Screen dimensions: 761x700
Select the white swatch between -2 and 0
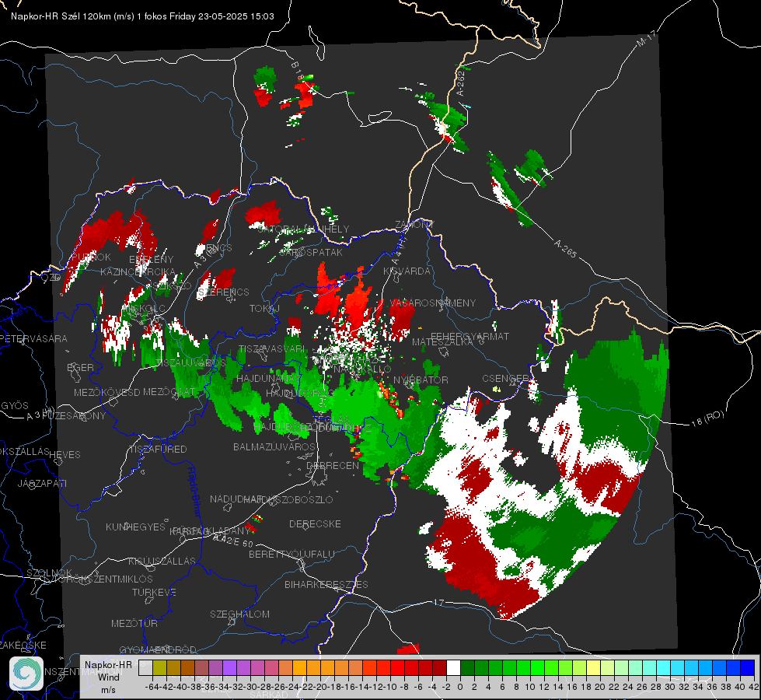tap(454, 667)
